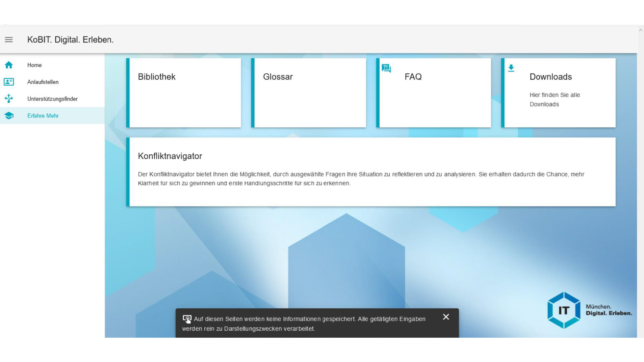Open the Downloads card
Image resolution: width=644 pixels, height=362 pixels.
[x=559, y=92]
